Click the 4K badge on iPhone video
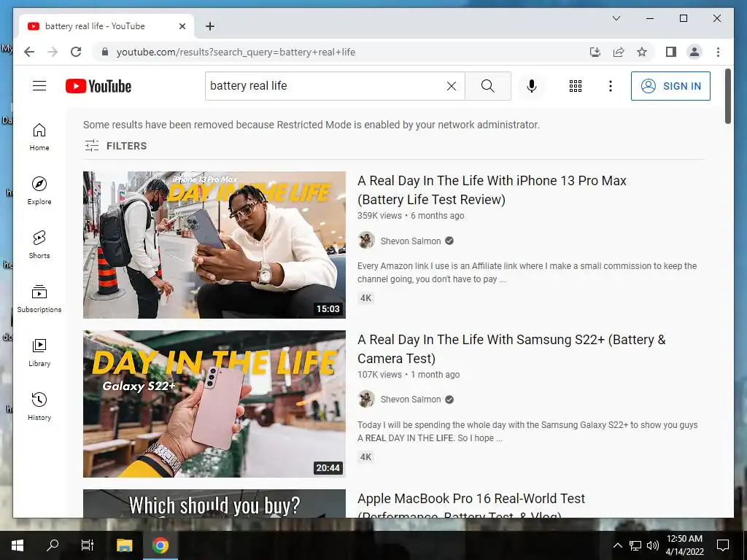The height and width of the screenshot is (560, 747). [366, 298]
